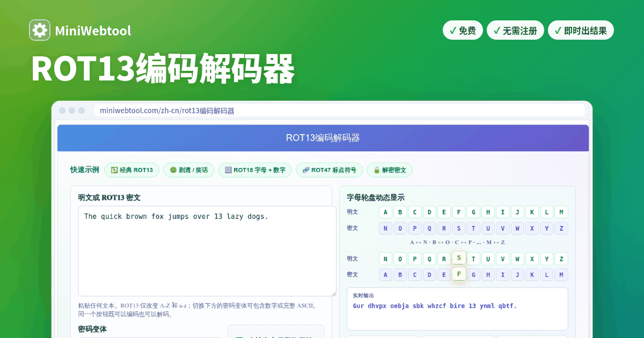Select purple letter D tile in 密文 row
Viewport: 644px width, 338px height.
click(429, 275)
